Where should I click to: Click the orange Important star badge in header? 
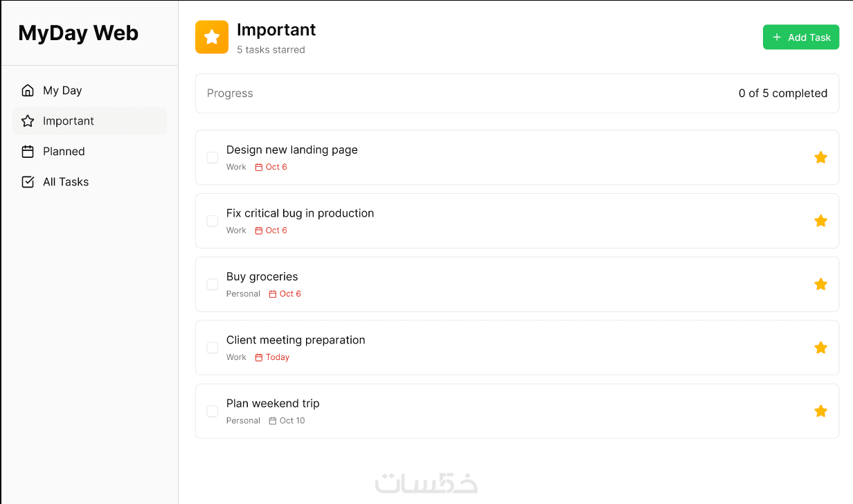(212, 37)
